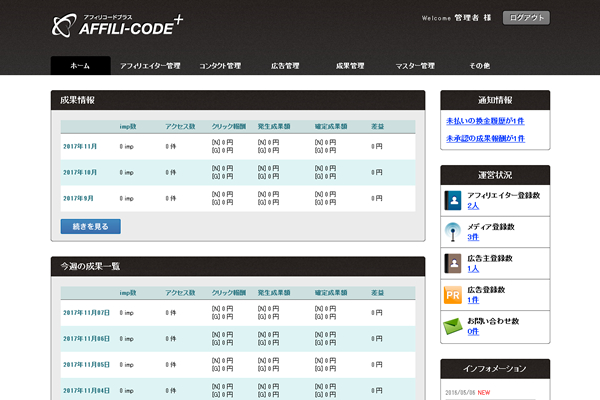This screenshot has width=600, height=400.
Task: Open the ホーム tab
Action: 80,65
